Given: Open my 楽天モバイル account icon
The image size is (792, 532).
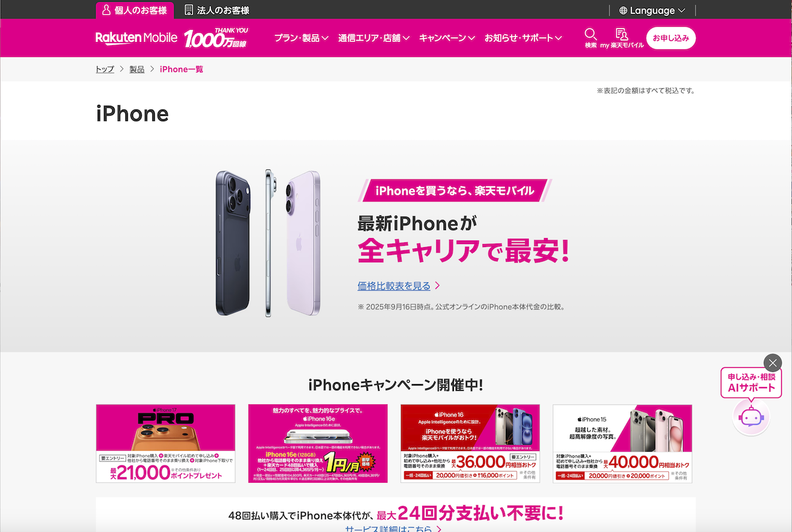Looking at the screenshot, I should click(621, 34).
